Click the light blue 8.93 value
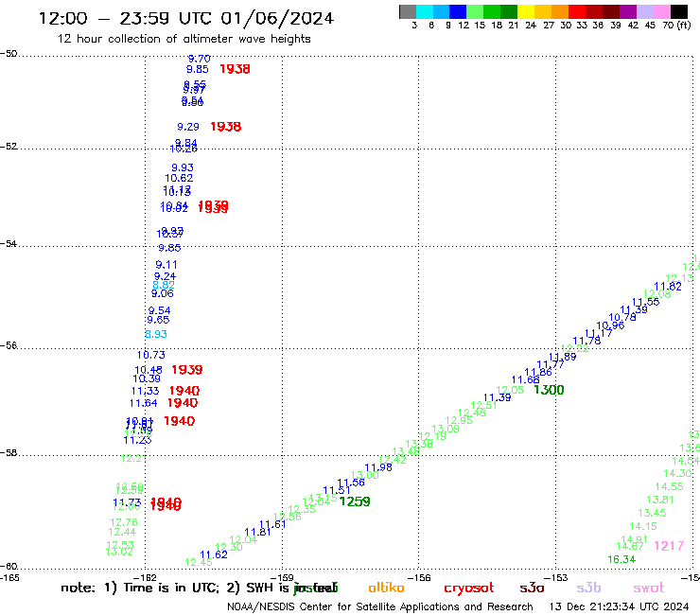Viewport: 700px width, 615px height. [156, 334]
